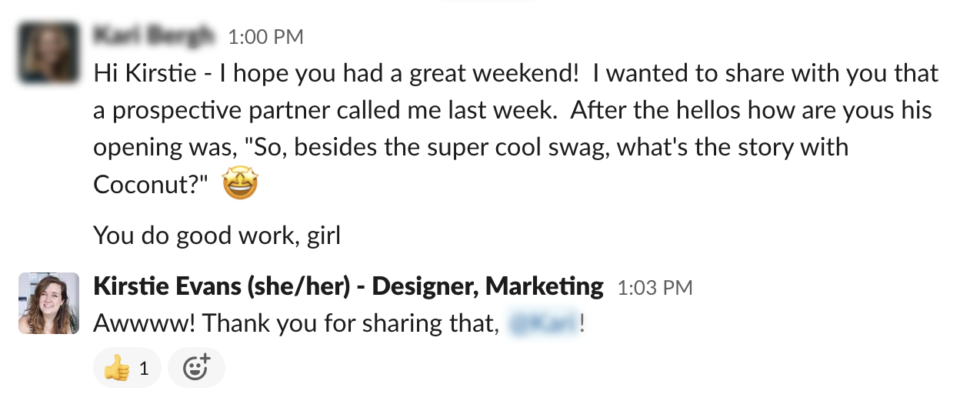Click the "prospective partner" text
The height and width of the screenshot is (401, 980).
click(200, 110)
